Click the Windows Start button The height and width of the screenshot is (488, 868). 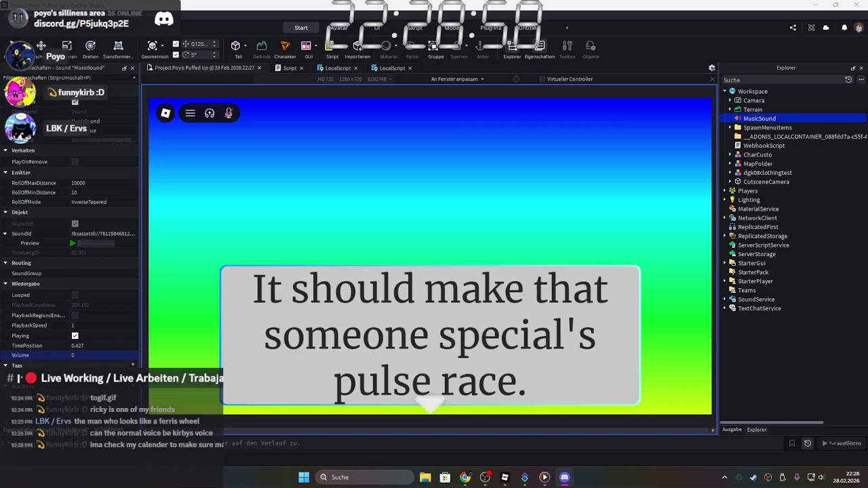[x=304, y=477]
